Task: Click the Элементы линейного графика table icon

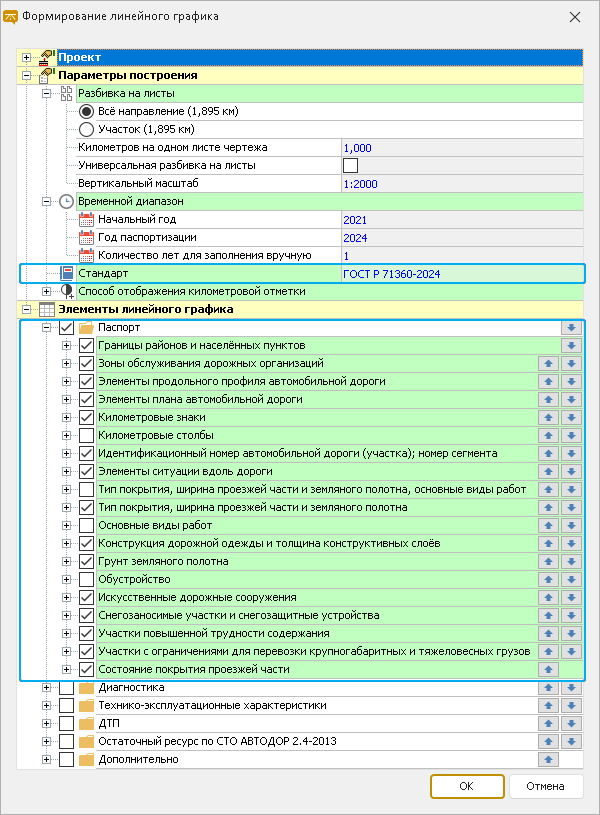Action: tap(47, 310)
